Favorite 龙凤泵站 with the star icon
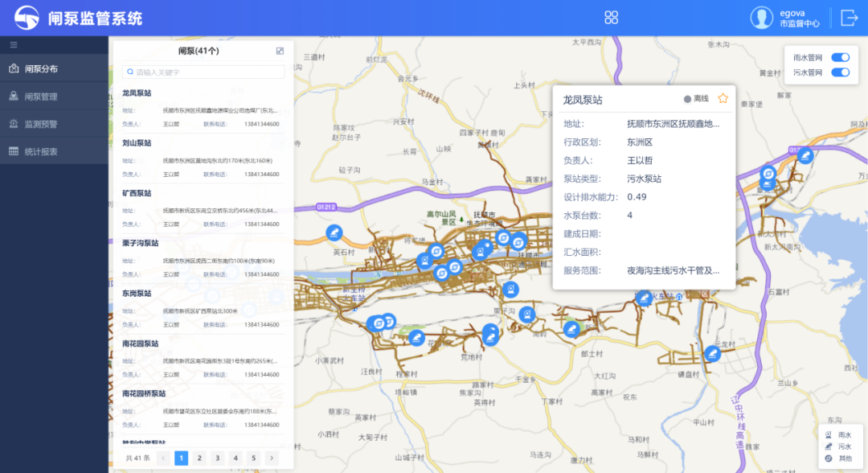This screenshot has width=868, height=473. 723,99
